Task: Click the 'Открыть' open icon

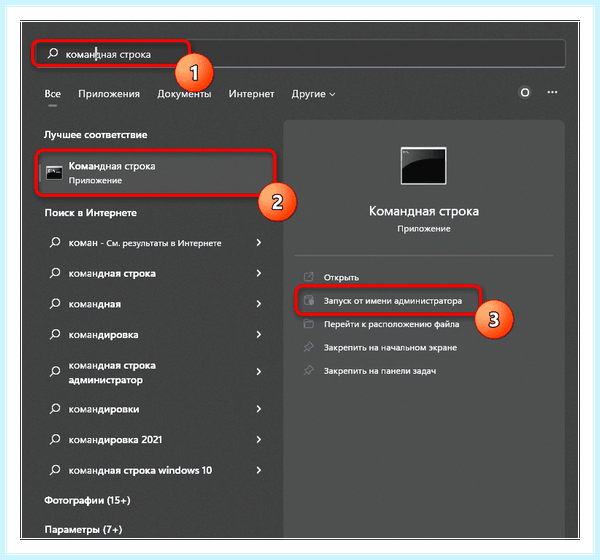Action: click(x=308, y=276)
